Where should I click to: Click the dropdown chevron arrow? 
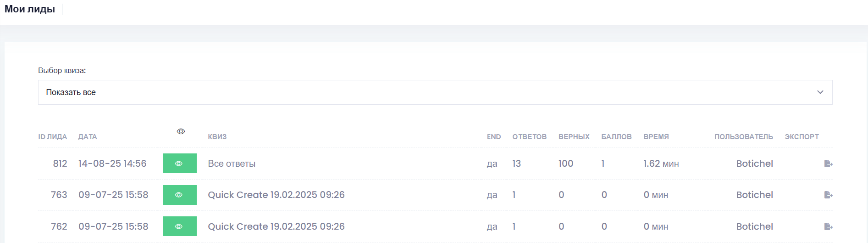click(820, 92)
